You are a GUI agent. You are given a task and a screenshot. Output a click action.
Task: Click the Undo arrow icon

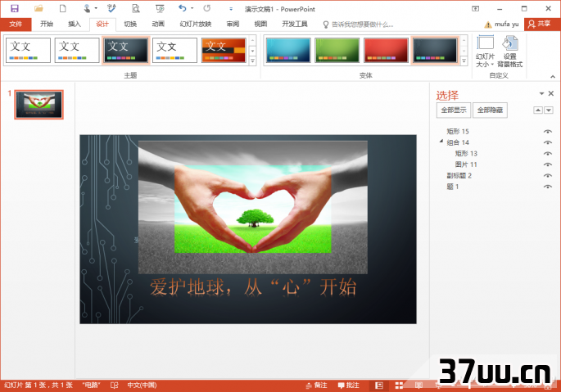pos(183,8)
